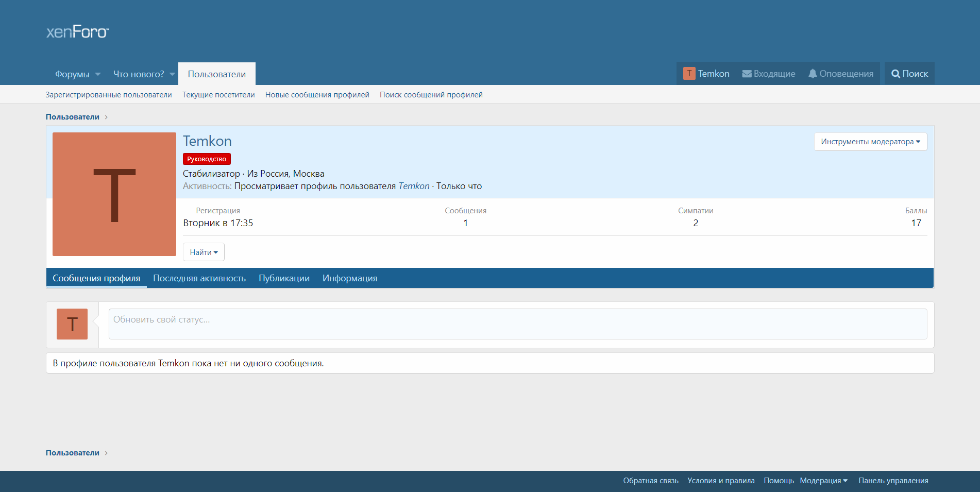Image resolution: width=980 pixels, height=492 pixels.
Task: Open the Информация tab
Action: tap(350, 278)
